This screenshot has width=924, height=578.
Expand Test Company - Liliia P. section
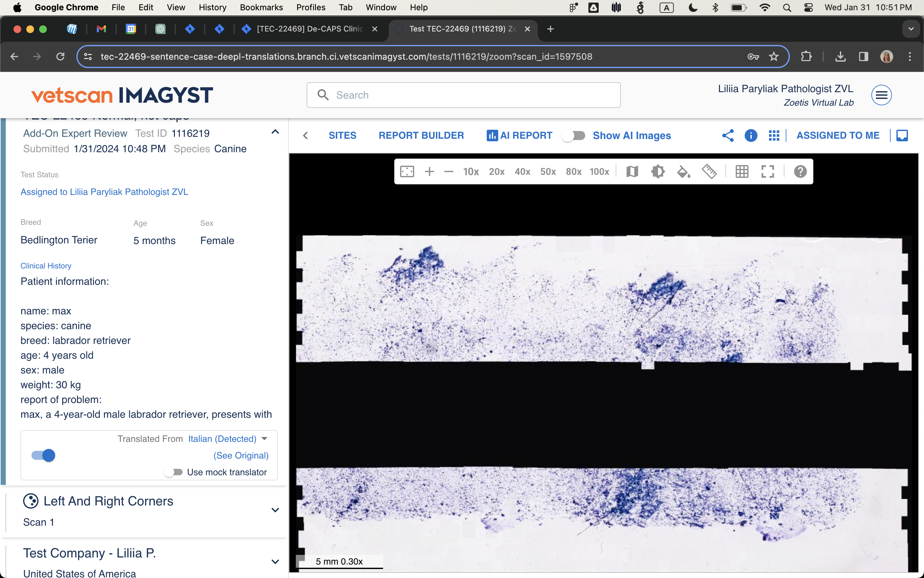pos(275,562)
